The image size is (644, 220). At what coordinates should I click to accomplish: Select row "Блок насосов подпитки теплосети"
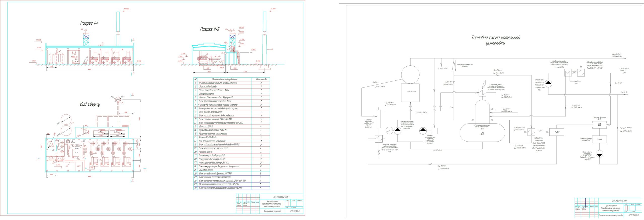pos(231,177)
